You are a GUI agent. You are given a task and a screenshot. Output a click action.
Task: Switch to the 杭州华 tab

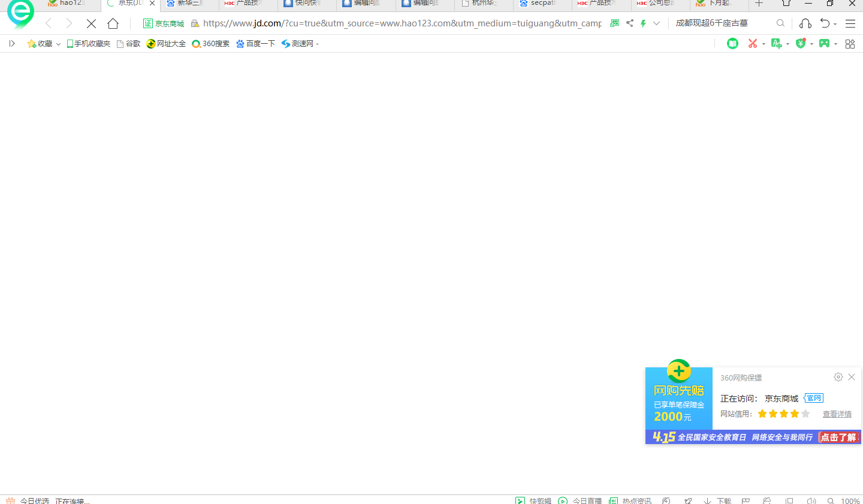484,4
